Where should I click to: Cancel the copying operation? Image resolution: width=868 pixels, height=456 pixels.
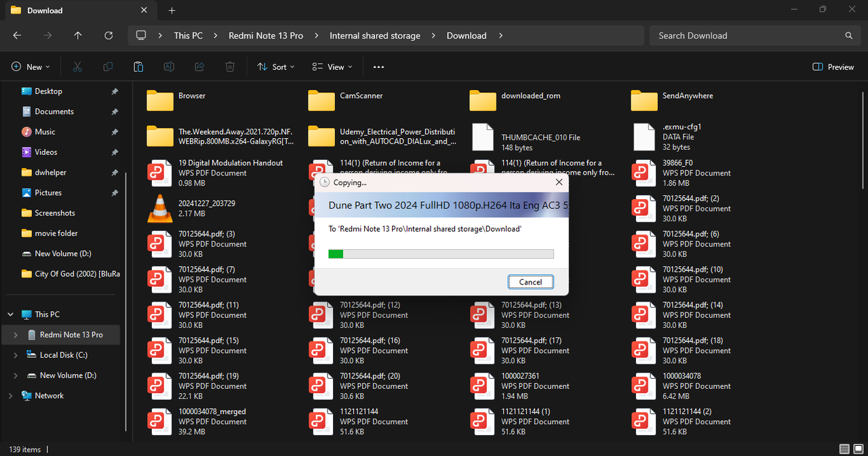coord(530,282)
